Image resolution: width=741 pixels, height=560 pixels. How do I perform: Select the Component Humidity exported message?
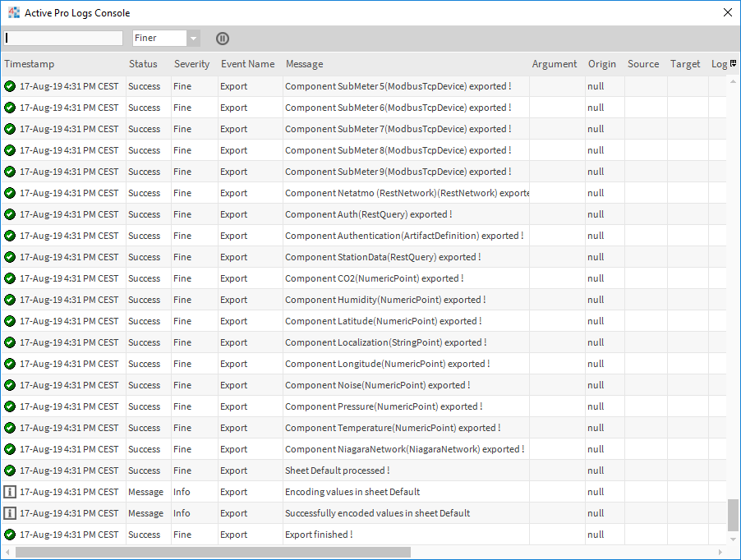(x=384, y=300)
